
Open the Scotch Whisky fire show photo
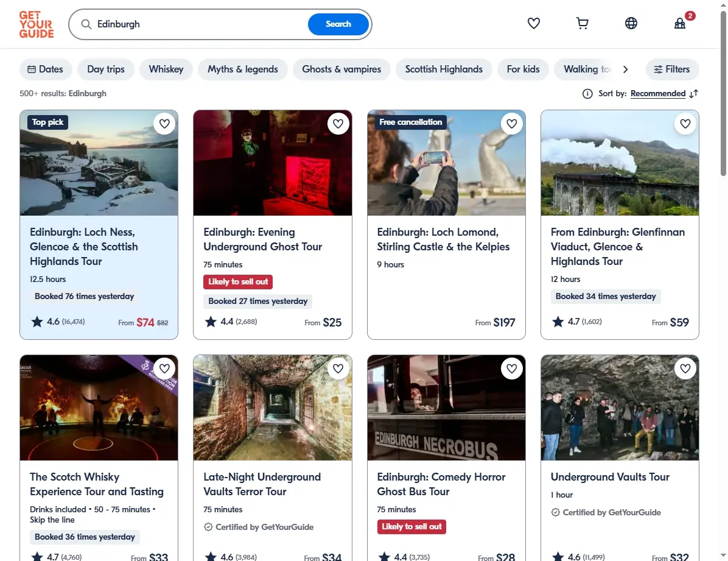(99, 408)
